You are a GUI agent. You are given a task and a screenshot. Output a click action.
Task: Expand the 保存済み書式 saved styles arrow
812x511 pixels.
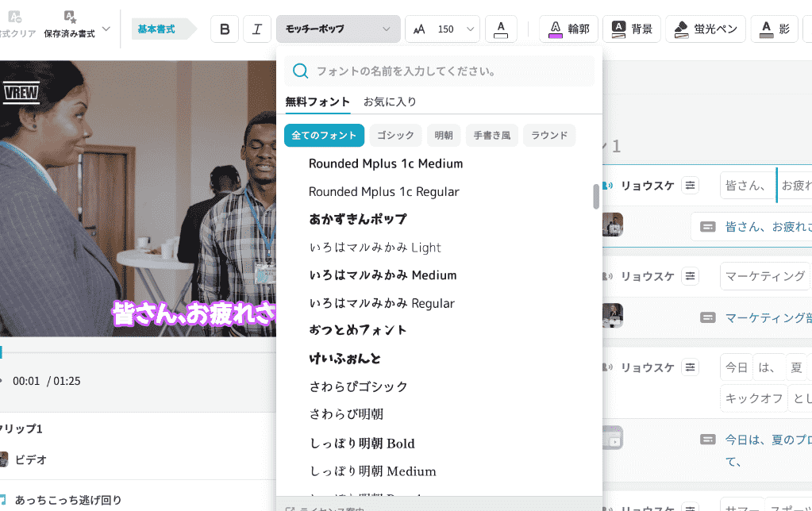[106, 29]
